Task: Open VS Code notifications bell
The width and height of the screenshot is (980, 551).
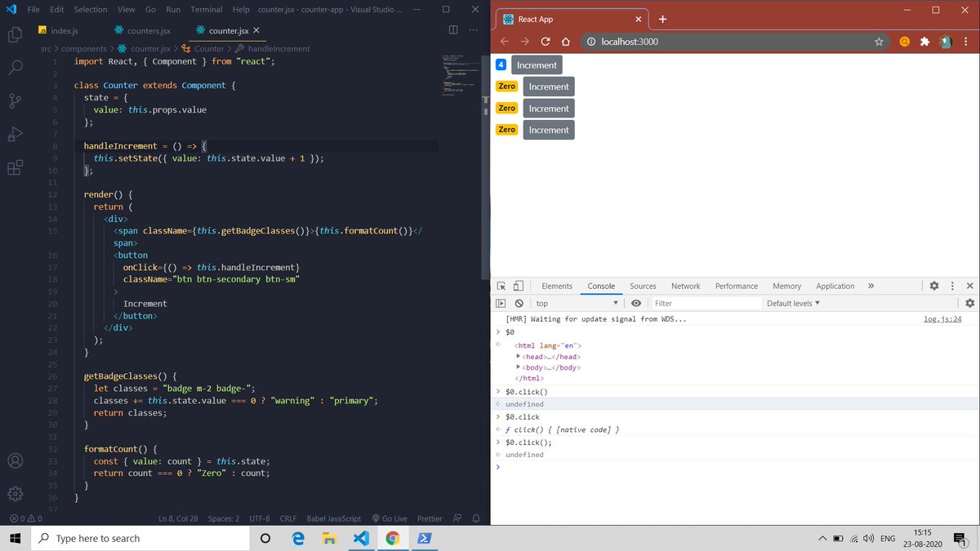Action: point(475,518)
